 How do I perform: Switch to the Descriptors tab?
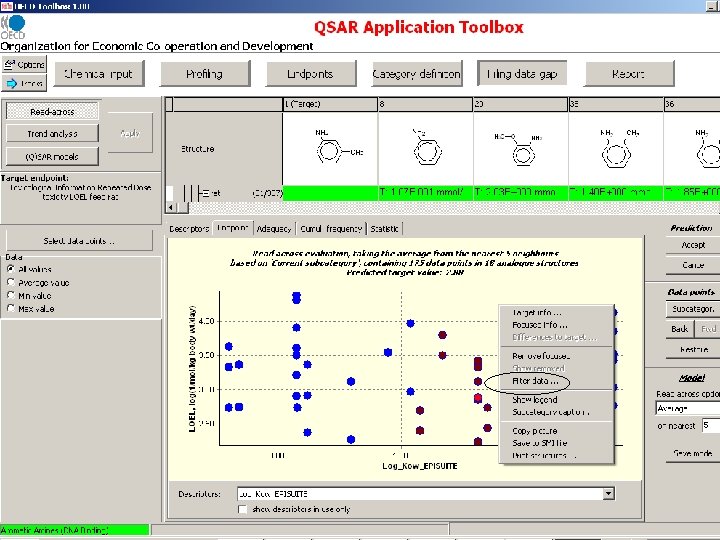click(x=189, y=228)
